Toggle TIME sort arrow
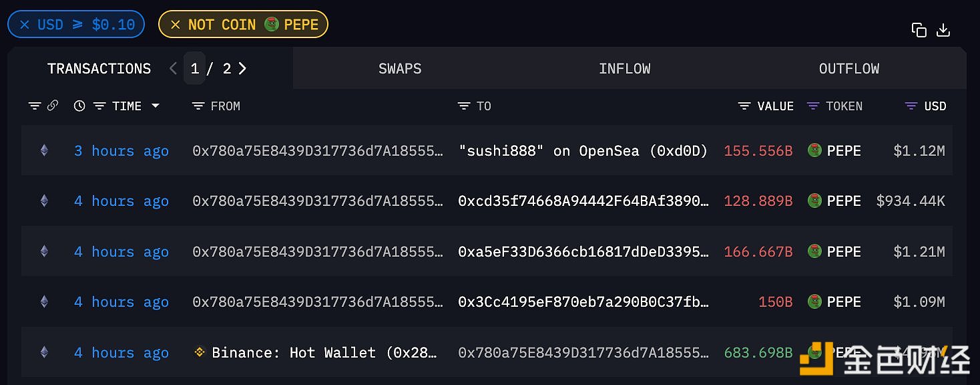Image resolution: width=980 pixels, height=385 pixels. coord(156,106)
